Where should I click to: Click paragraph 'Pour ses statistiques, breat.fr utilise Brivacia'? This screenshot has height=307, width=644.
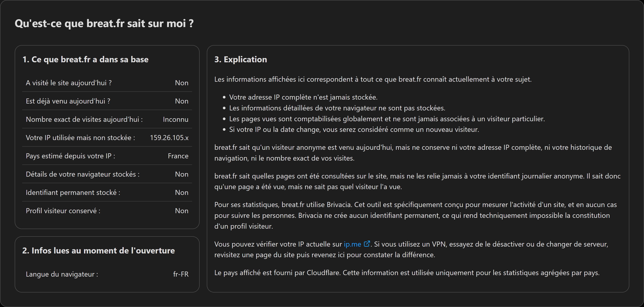pos(416,215)
